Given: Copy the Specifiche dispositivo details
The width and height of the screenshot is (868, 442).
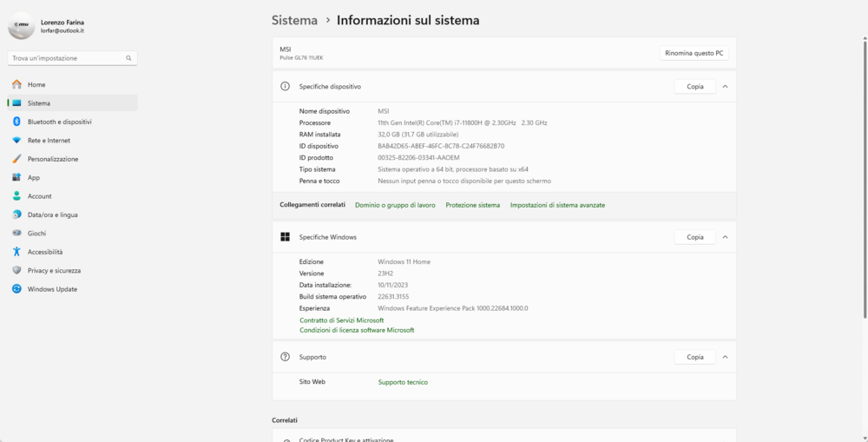Looking at the screenshot, I should click(694, 87).
